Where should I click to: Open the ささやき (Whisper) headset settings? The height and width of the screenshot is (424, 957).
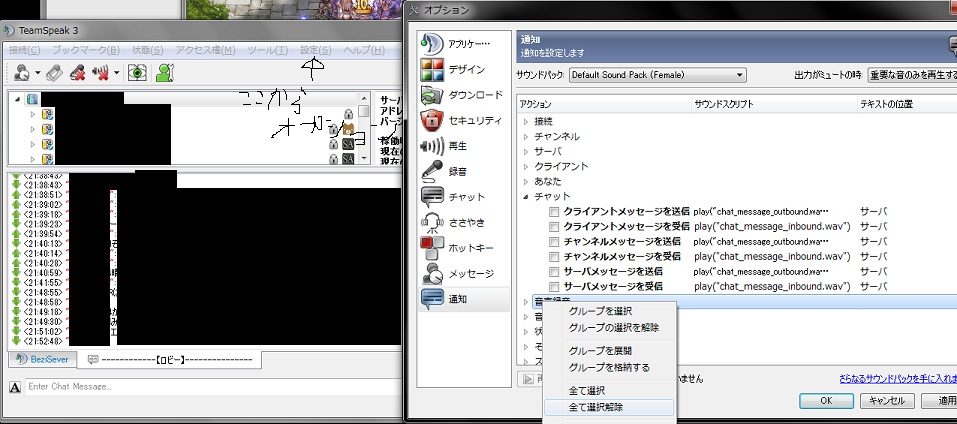[x=432, y=222]
